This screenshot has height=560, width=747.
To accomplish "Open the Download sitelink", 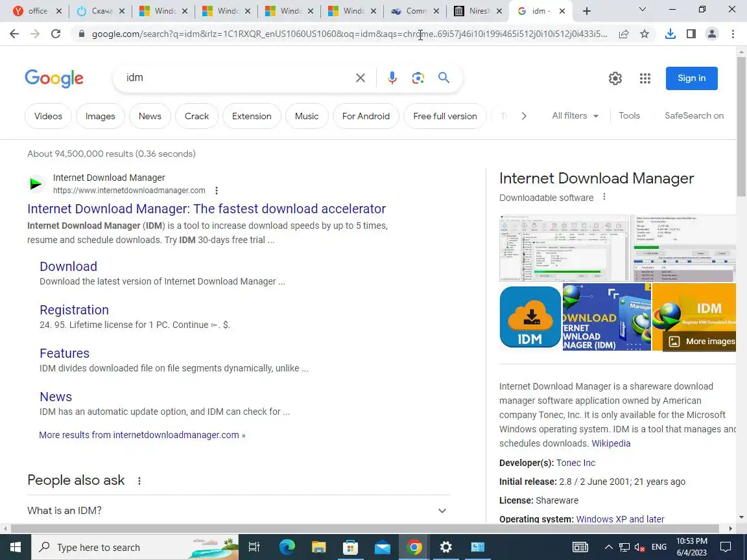I will [68, 266].
